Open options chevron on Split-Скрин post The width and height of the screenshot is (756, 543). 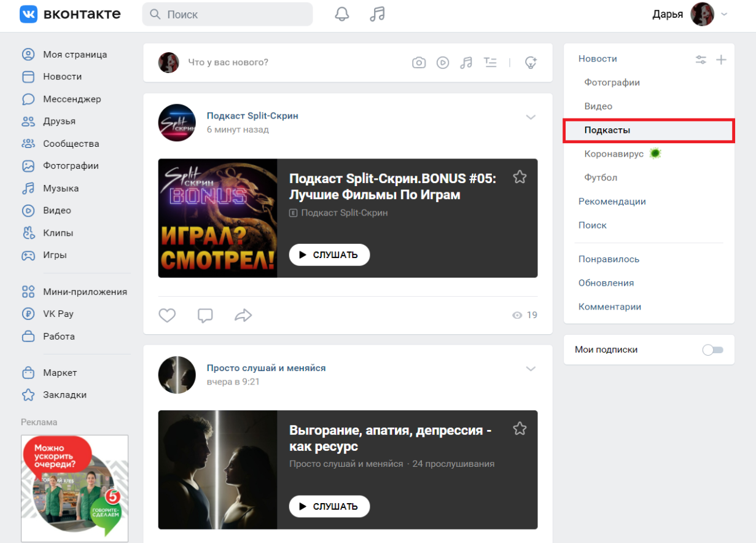click(x=531, y=117)
